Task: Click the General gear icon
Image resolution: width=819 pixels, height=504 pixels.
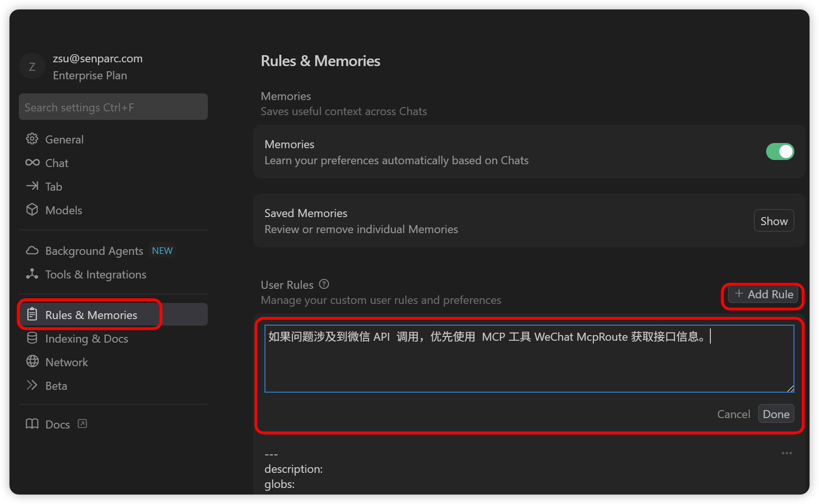Action: tap(32, 139)
